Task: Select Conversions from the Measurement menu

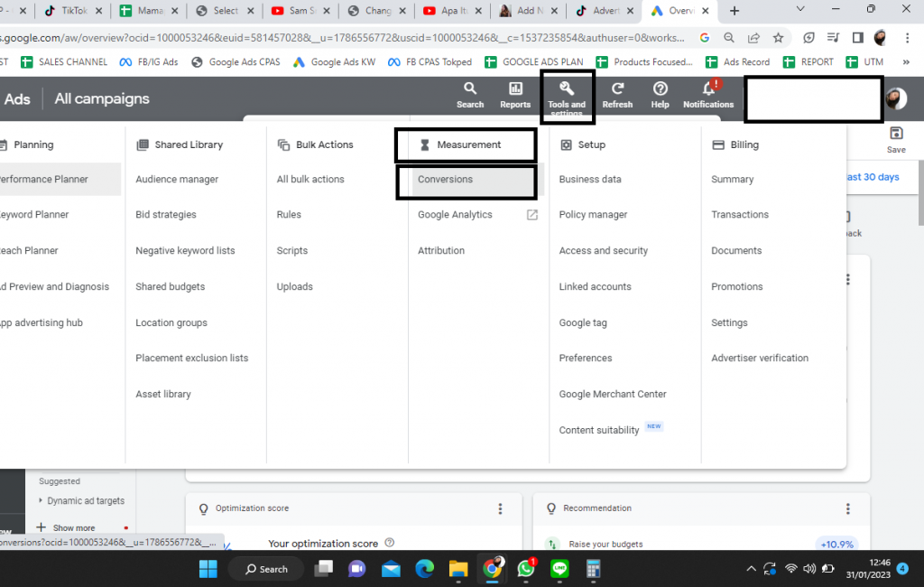Action: (x=445, y=179)
